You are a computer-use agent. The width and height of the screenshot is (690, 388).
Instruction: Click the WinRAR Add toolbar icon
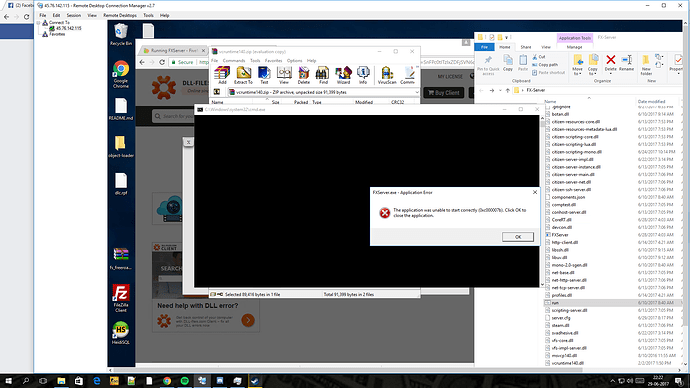222,75
